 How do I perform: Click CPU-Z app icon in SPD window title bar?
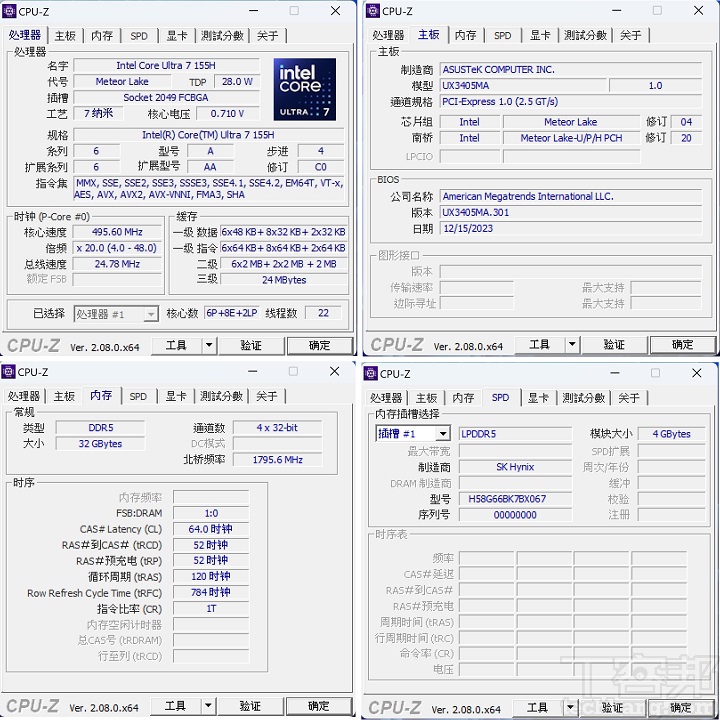[x=371, y=373]
